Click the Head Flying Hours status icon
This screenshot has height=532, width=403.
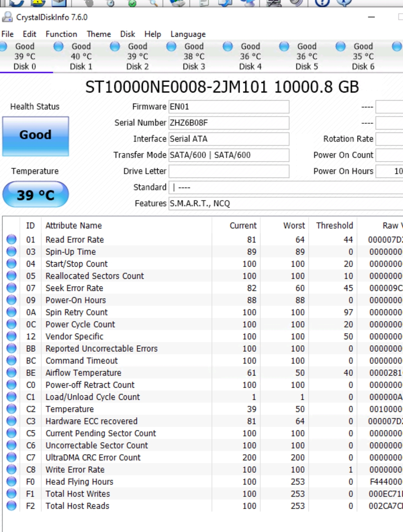tap(11, 481)
